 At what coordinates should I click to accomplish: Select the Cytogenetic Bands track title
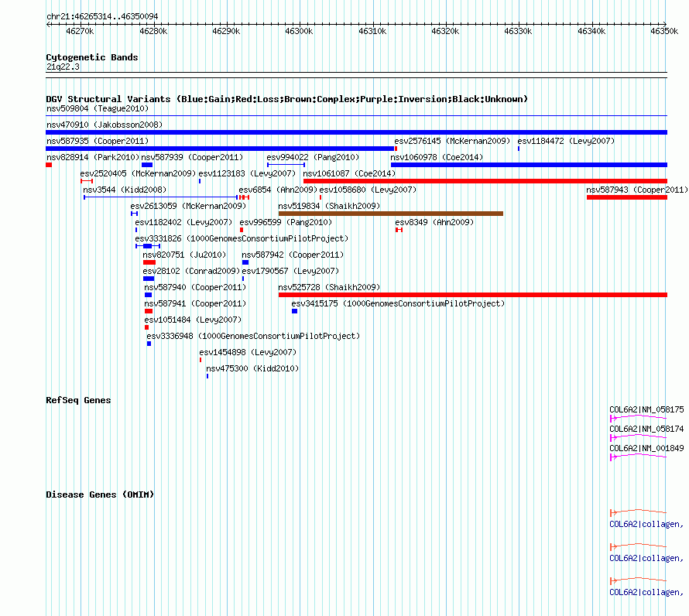(92, 57)
